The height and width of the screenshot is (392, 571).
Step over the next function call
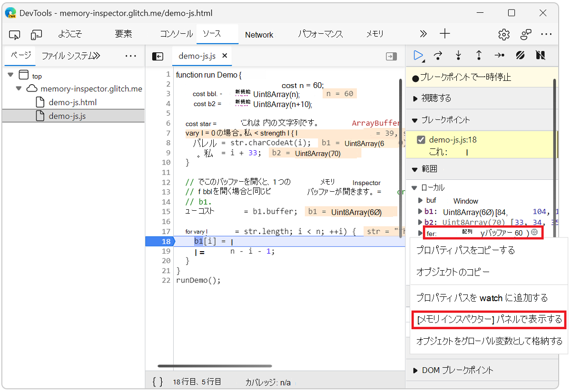coord(438,56)
